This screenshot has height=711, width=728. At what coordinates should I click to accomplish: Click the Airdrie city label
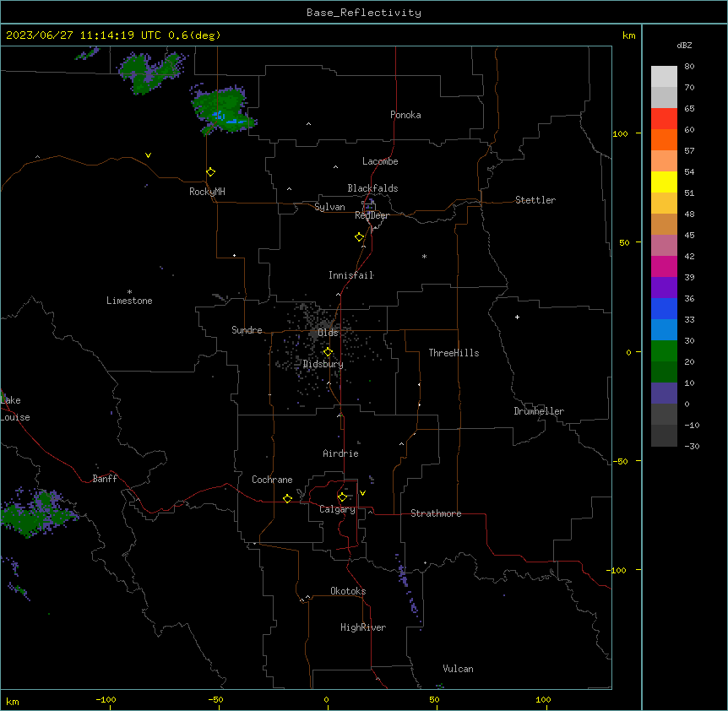coord(341,453)
